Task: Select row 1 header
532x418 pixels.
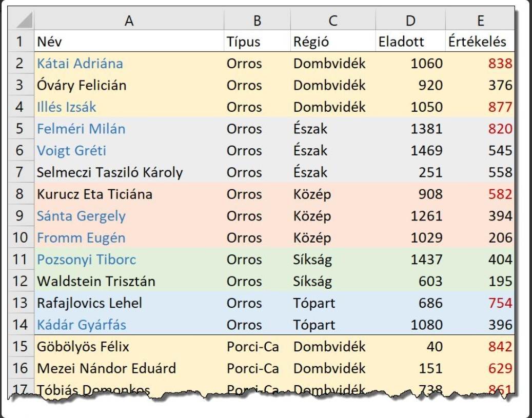Action: coord(21,42)
